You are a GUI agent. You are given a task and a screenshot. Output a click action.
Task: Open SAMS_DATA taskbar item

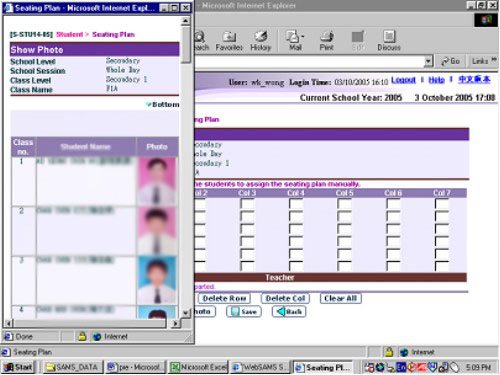click(73, 367)
